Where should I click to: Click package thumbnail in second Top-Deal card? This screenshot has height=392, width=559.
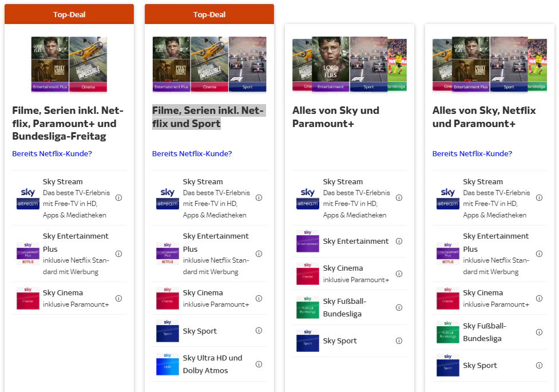[x=209, y=64]
